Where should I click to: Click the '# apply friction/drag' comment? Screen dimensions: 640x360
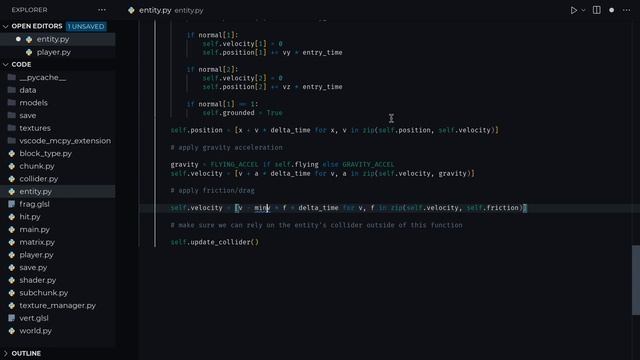point(212,191)
